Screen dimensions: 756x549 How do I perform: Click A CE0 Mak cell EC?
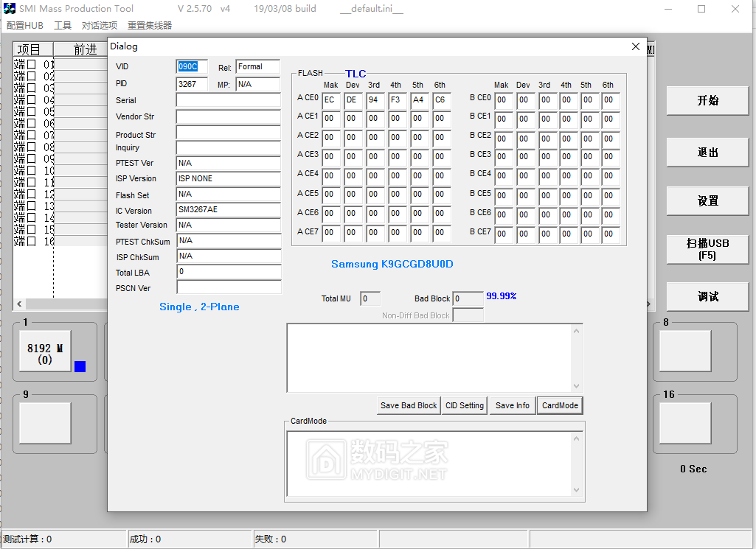331,100
